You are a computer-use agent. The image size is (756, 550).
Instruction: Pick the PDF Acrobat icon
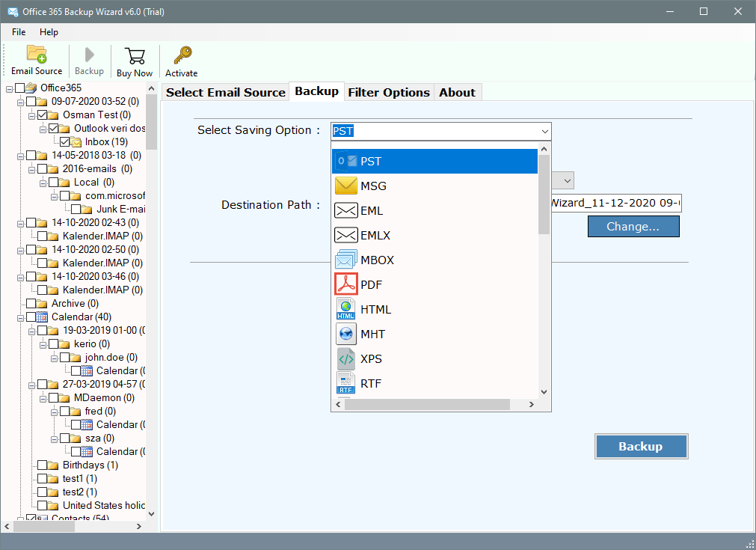[x=346, y=284]
